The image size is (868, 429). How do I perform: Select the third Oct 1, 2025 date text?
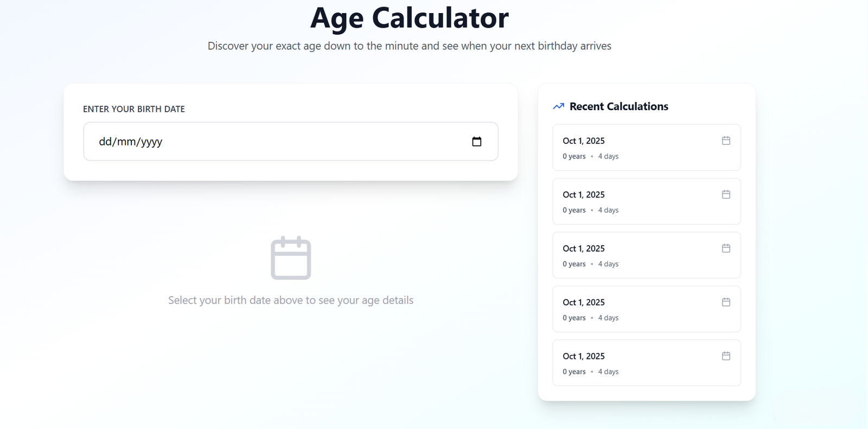click(x=583, y=248)
